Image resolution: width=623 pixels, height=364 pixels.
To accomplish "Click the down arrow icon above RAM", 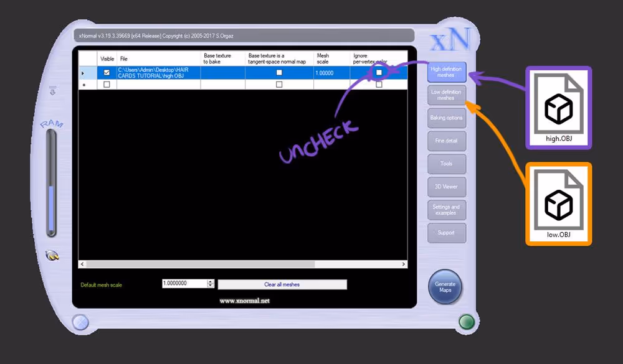I will pos(52,90).
